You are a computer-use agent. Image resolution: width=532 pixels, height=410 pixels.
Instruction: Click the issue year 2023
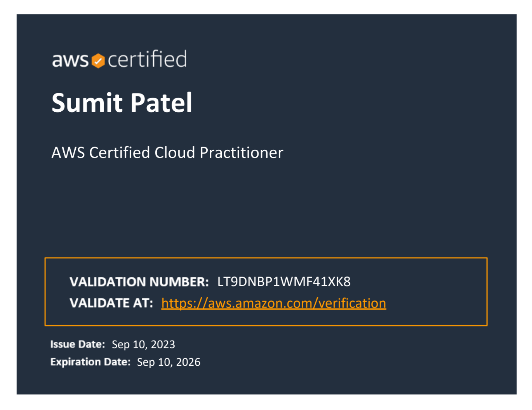coord(163,344)
